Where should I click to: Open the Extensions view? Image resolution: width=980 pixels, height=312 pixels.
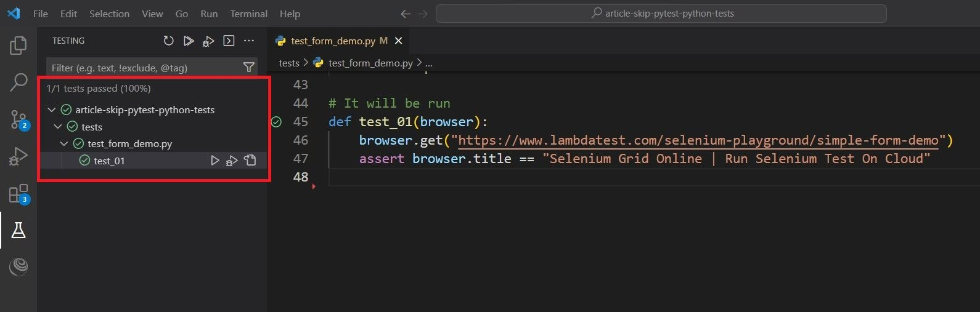pos(19,194)
